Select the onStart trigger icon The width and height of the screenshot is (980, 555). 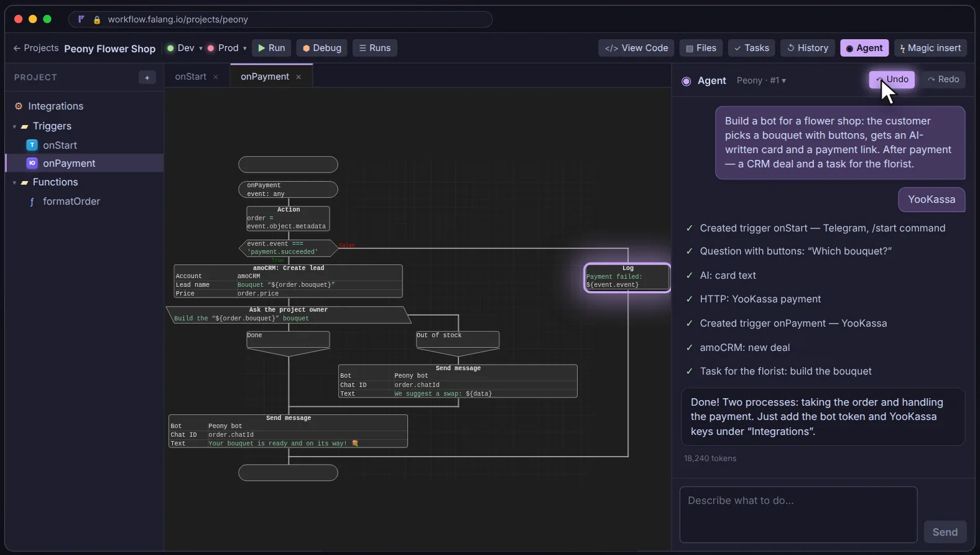click(32, 145)
